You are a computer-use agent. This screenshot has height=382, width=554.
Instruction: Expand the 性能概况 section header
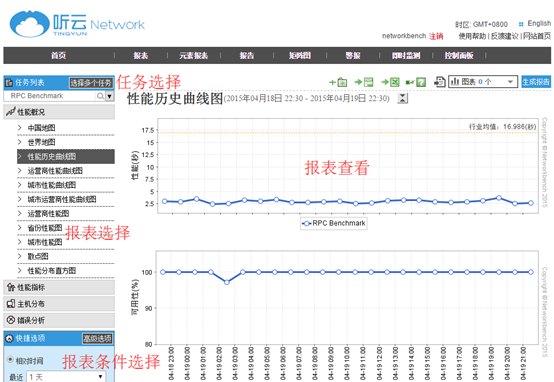(x=59, y=112)
